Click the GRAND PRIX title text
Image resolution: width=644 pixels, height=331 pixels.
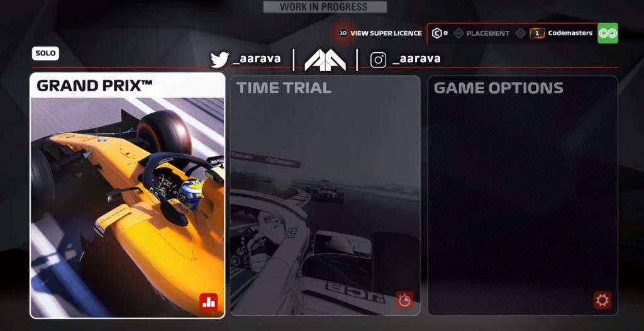point(94,86)
